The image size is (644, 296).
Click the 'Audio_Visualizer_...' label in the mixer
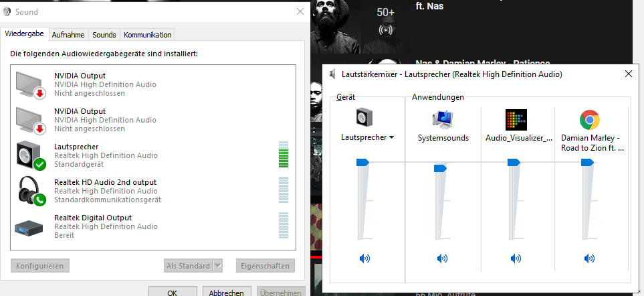[x=519, y=138]
